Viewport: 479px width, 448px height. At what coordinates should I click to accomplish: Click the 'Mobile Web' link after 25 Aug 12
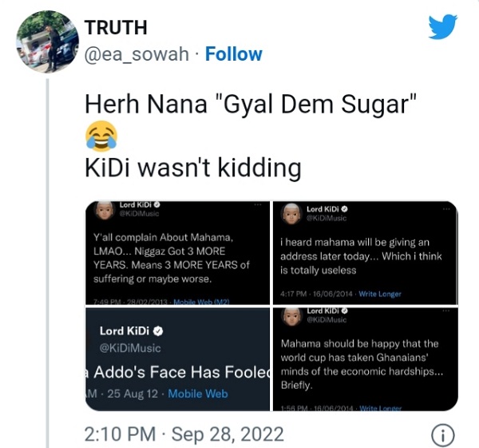[198, 394]
